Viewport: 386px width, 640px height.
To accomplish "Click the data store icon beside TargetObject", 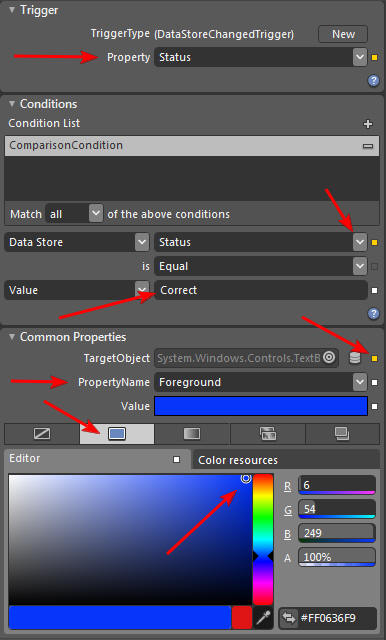I will coord(355,358).
